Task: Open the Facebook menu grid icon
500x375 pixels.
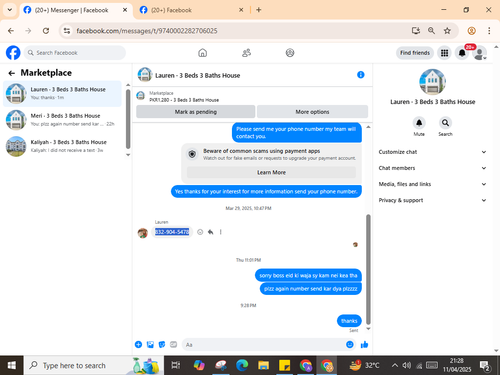Action: pos(444,53)
